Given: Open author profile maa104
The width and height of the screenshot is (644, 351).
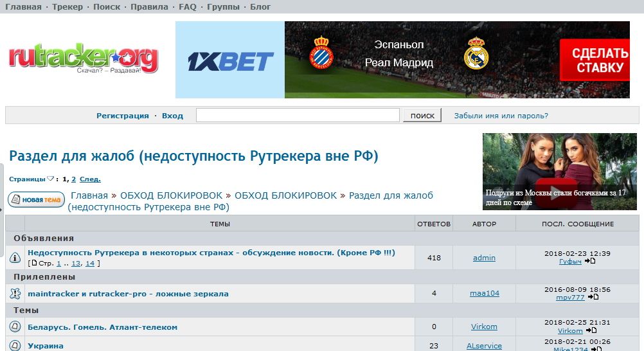Looking at the screenshot, I should (x=485, y=293).
